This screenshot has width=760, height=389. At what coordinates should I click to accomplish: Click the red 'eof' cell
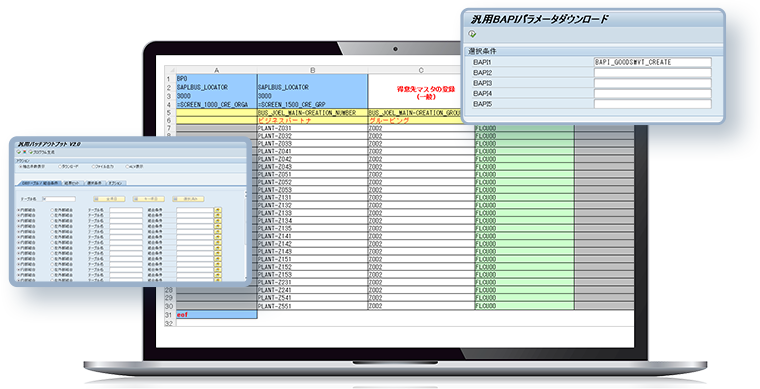(216, 315)
